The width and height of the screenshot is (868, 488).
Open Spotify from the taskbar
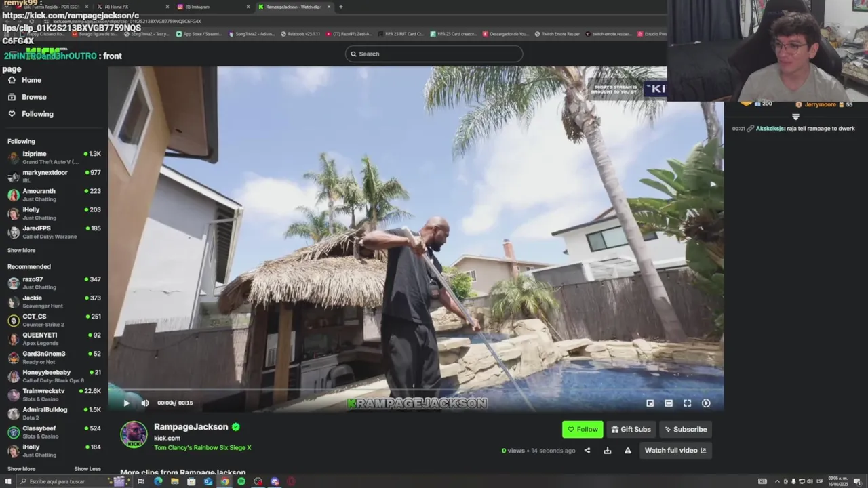(x=241, y=482)
